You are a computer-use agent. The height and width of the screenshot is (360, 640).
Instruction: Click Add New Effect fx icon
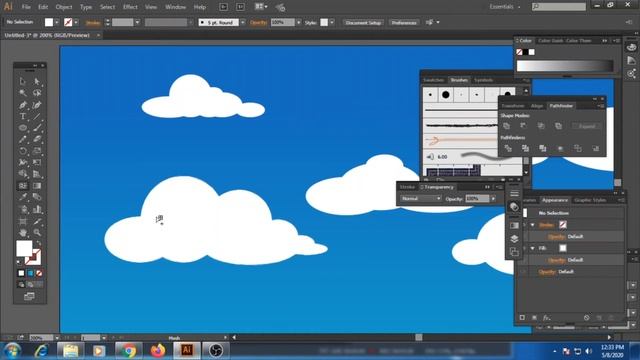coord(547,318)
